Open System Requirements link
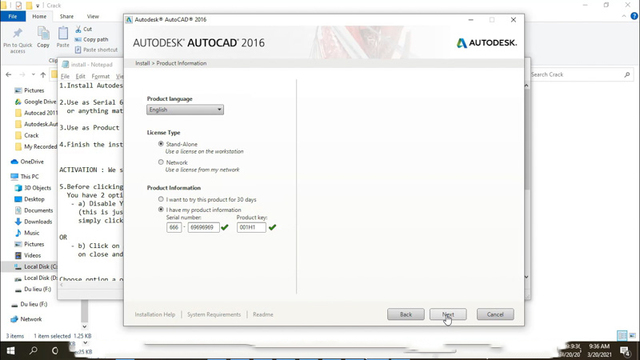Image resolution: width=640 pixels, height=360 pixels. pyautogui.click(x=214, y=314)
